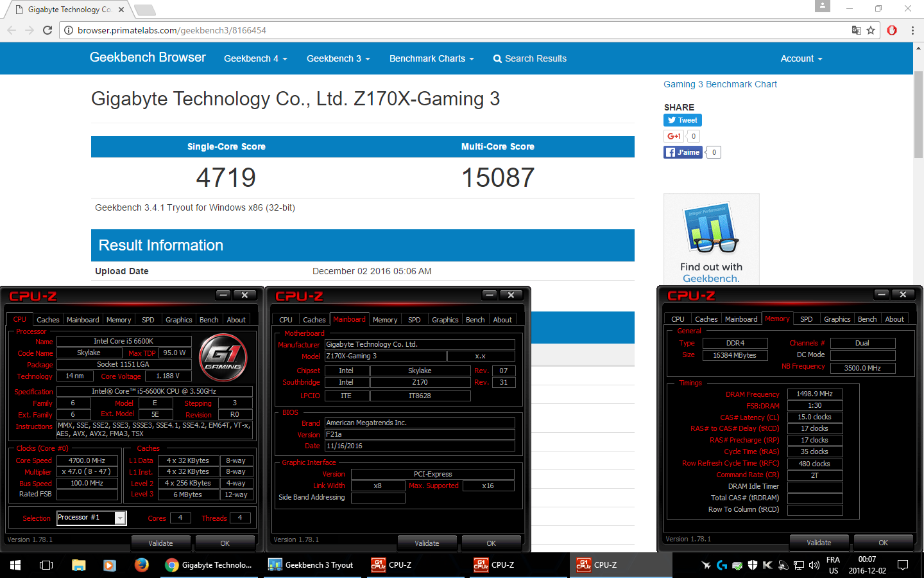
Task: Open the Processor #1 selection dropdown
Action: coord(92,518)
